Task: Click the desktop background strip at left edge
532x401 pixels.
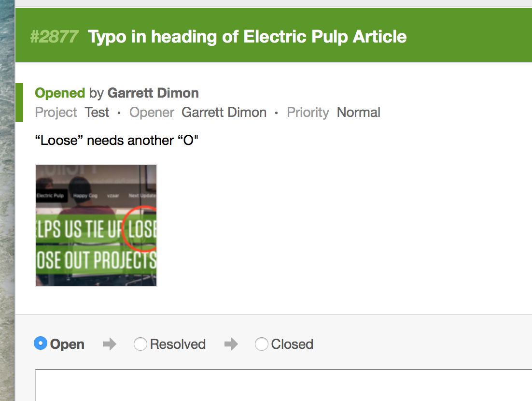Action: point(7,200)
